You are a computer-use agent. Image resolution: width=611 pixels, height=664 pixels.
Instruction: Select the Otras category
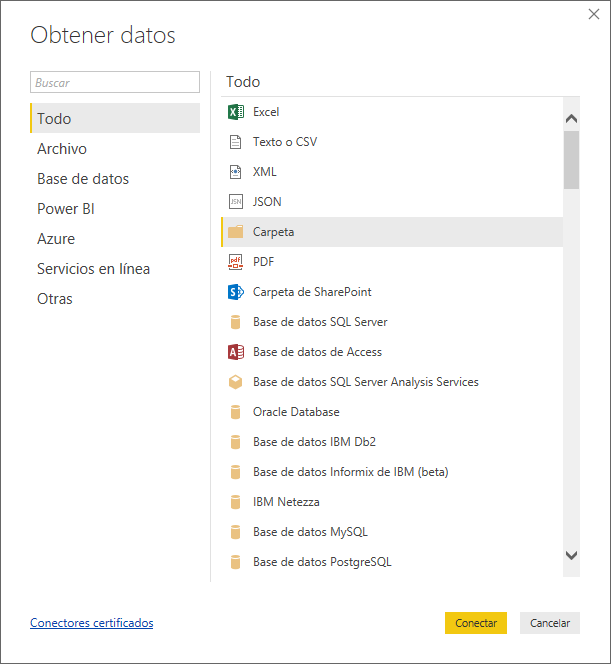point(115,299)
